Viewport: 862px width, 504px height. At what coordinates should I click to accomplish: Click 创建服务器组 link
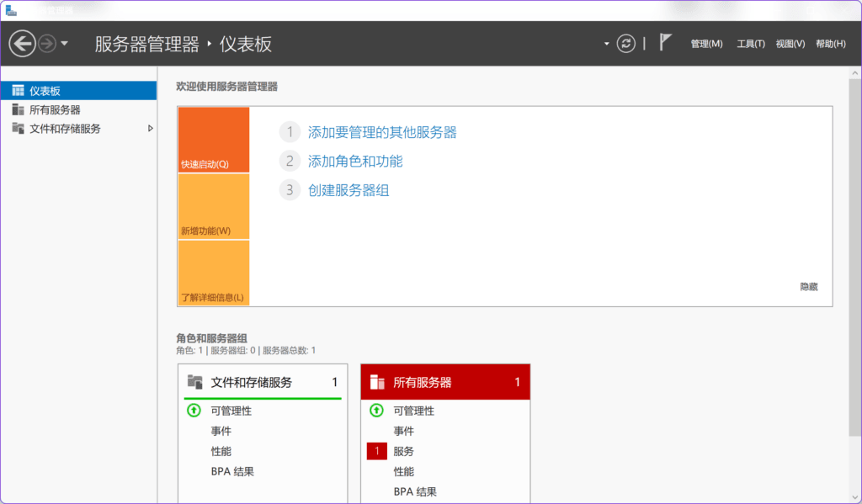(x=349, y=190)
